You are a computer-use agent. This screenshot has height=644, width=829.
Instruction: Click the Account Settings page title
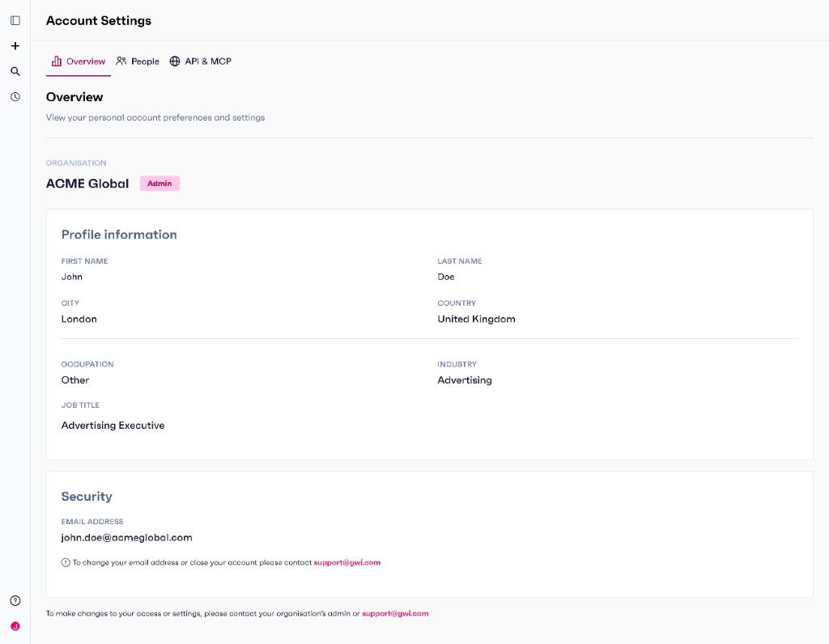[x=99, y=20]
